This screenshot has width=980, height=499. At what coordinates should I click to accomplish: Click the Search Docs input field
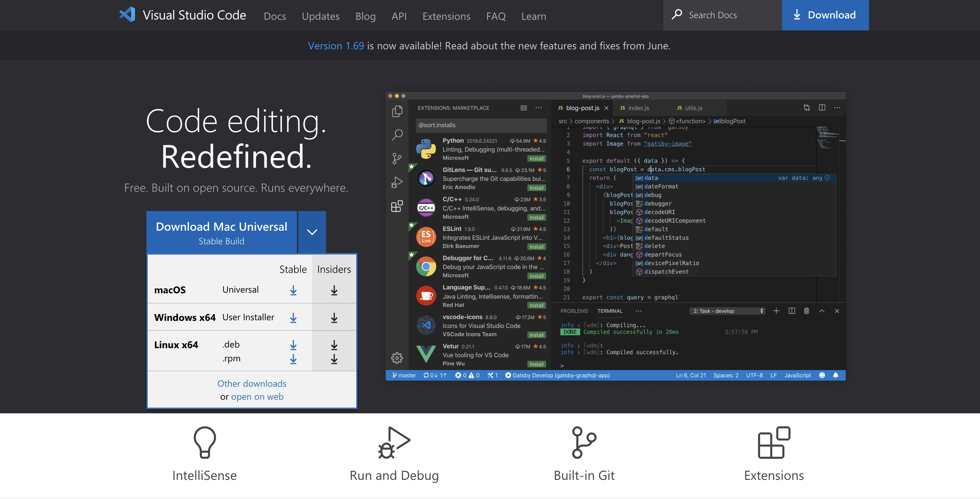point(722,15)
